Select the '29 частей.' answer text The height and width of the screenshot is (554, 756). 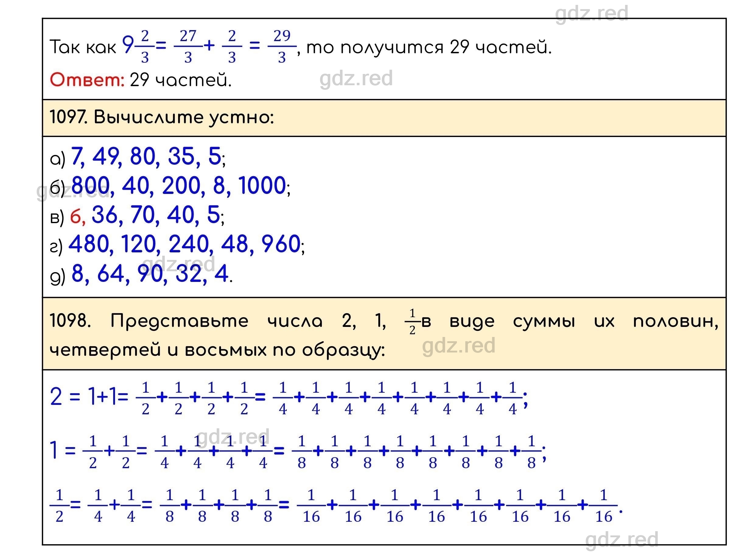click(181, 80)
